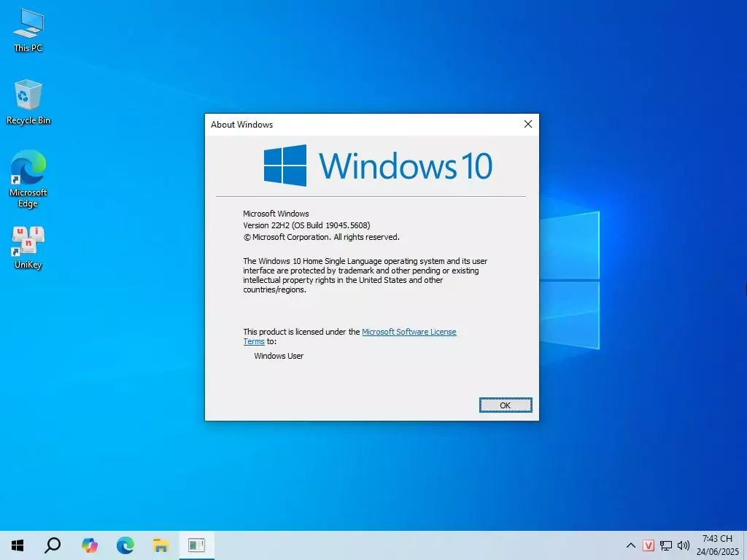Open the Microsoft Software License Terms link
This screenshot has width=747, height=560.
349,337
